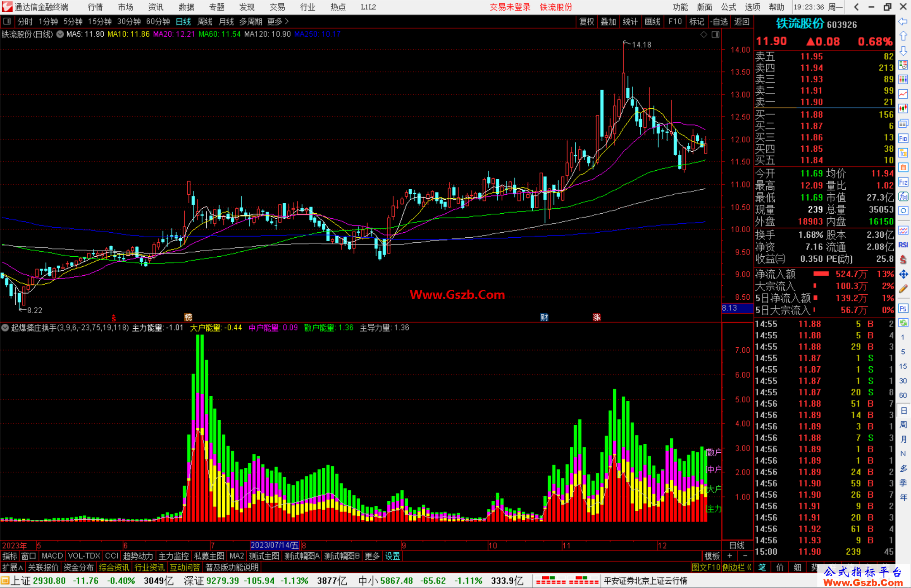Open the 模板 template menu
This screenshot has width=911, height=588.
click(712, 556)
